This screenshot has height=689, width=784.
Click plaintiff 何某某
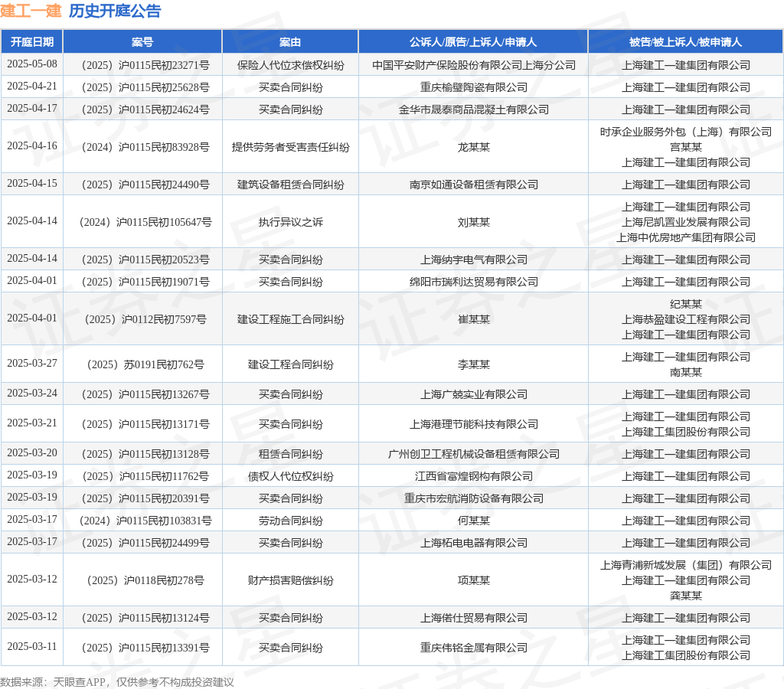pos(473,521)
